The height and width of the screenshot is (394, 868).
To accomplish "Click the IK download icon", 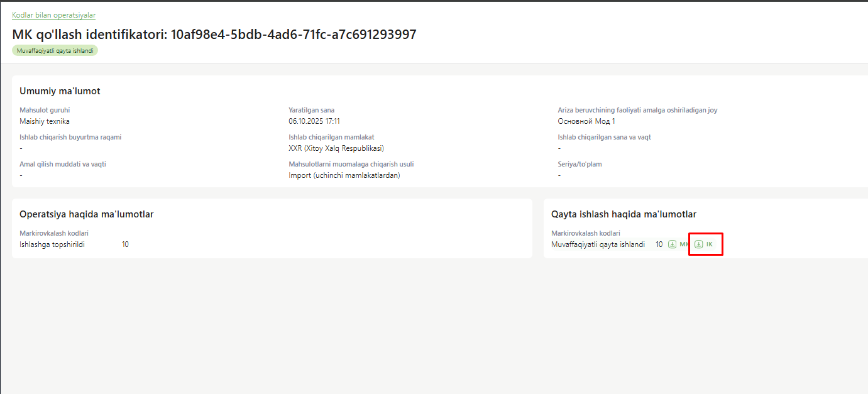I will [698, 244].
